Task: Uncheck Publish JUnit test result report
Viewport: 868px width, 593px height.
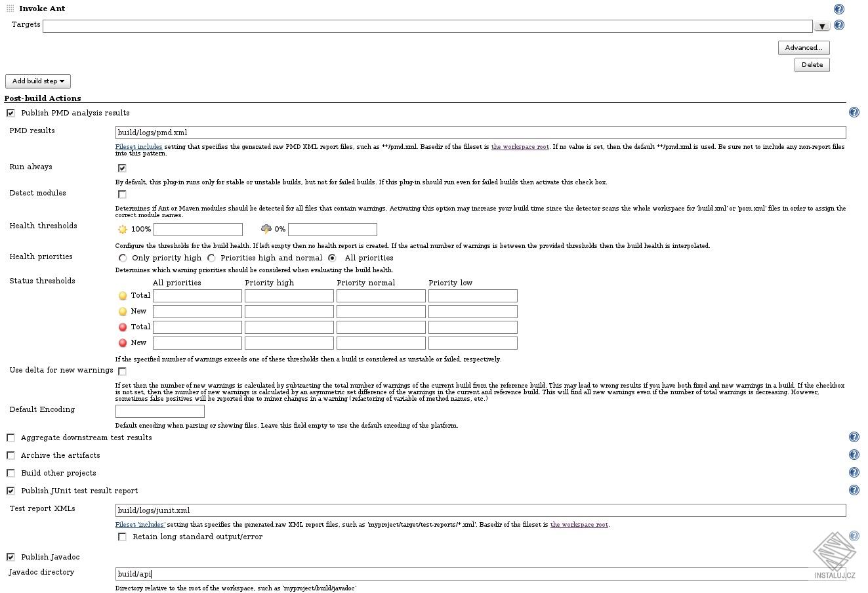Action: (x=10, y=491)
